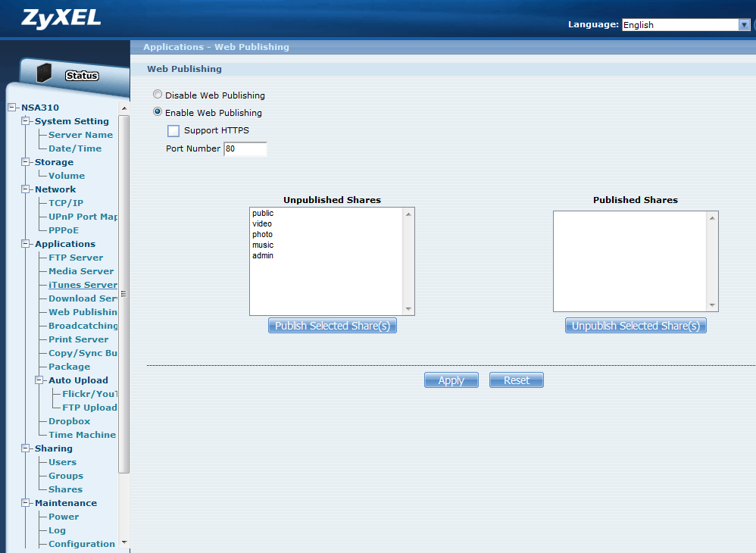Click the ZyXEL logo
Viewport: 756px width, 553px height.
(x=61, y=19)
